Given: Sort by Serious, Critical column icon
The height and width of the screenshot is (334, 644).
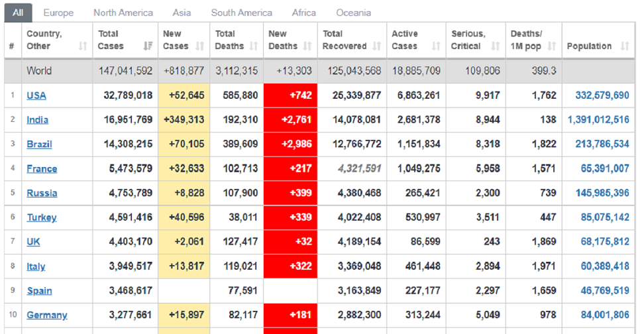Looking at the screenshot, I should pos(495,46).
